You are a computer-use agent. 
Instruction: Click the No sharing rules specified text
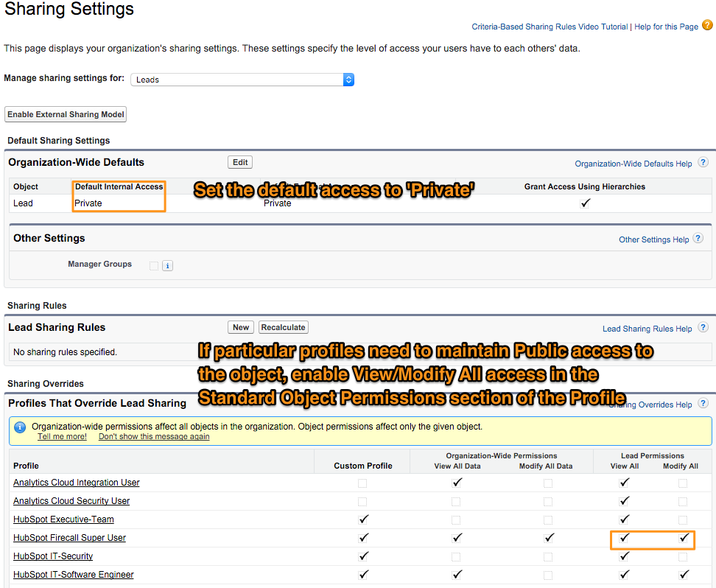pos(65,352)
